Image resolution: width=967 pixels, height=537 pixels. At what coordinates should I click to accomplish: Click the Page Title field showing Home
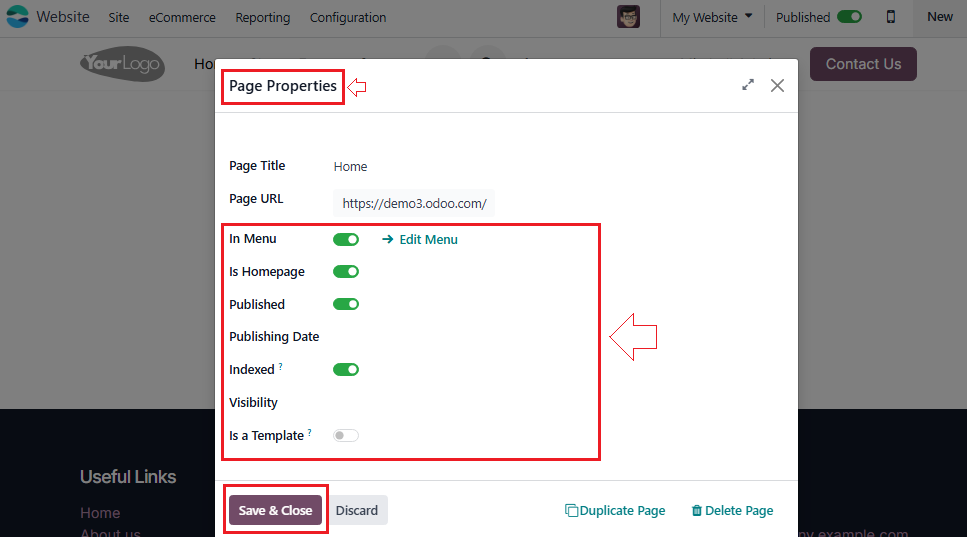pyautogui.click(x=350, y=166)
